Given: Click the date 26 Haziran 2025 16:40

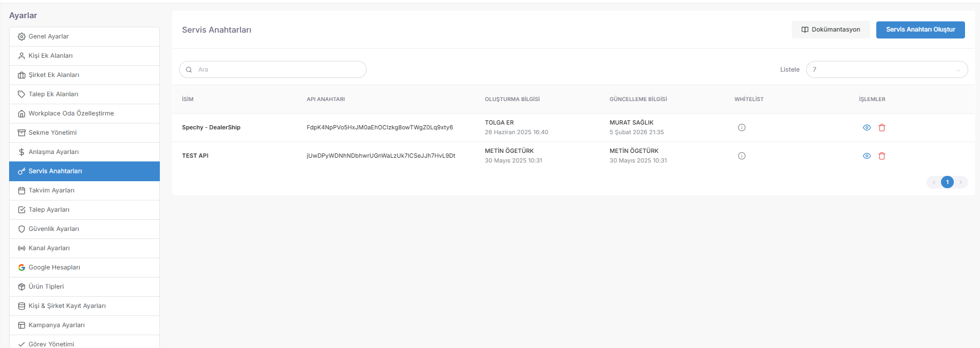Looking at the screenshot, I should 516,133.
